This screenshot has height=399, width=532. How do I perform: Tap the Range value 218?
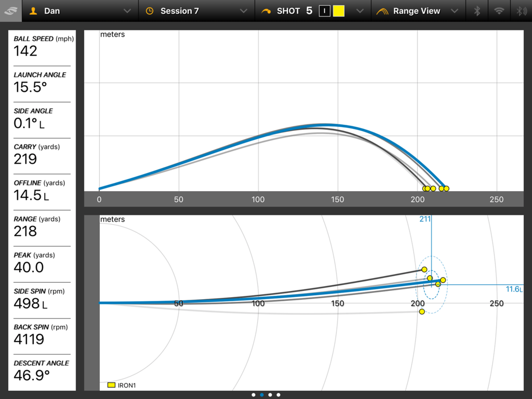click(25, 231)
